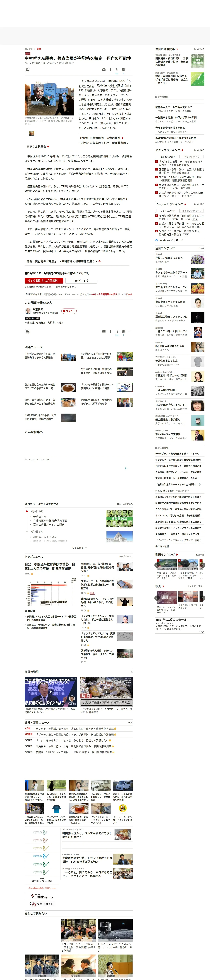Select the 昨日のトップ5 ranking tab
The height and width of the screenshot is (980, 210).
[x=192, y=157]
